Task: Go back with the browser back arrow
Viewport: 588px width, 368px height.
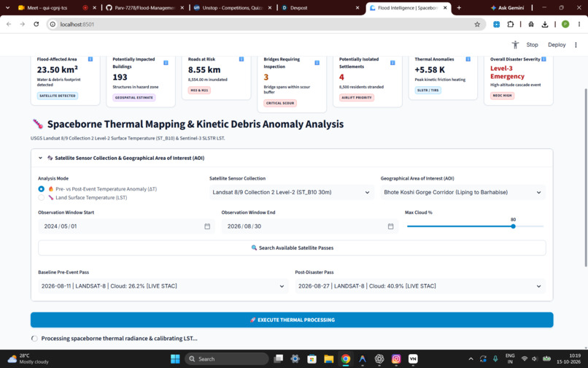Action: point(9,24)
